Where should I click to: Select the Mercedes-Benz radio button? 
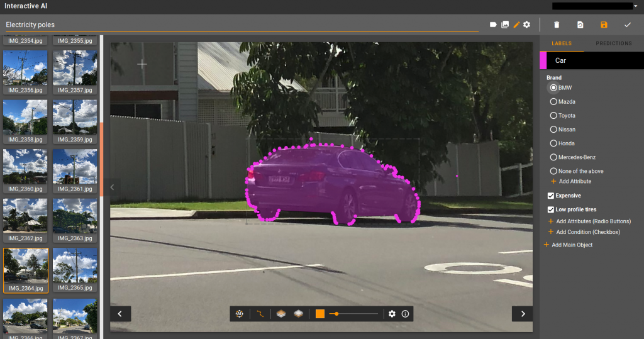553,157
